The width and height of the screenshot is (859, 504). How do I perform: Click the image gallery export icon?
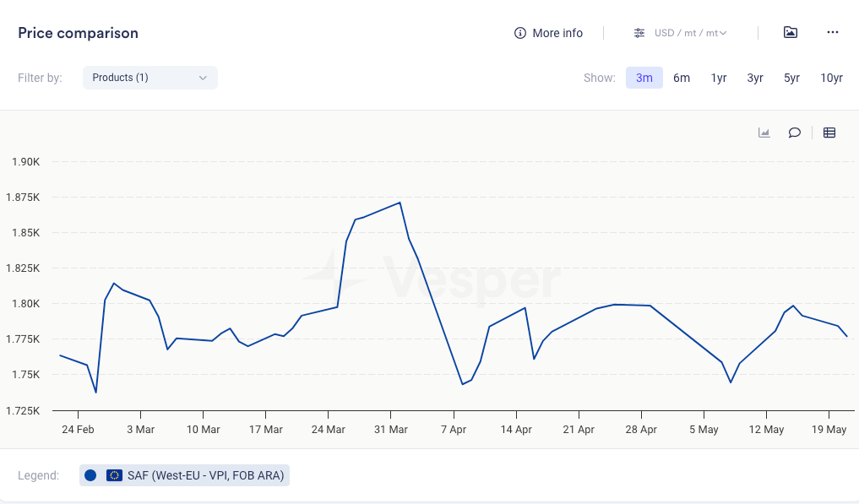[x=791, y=33]
